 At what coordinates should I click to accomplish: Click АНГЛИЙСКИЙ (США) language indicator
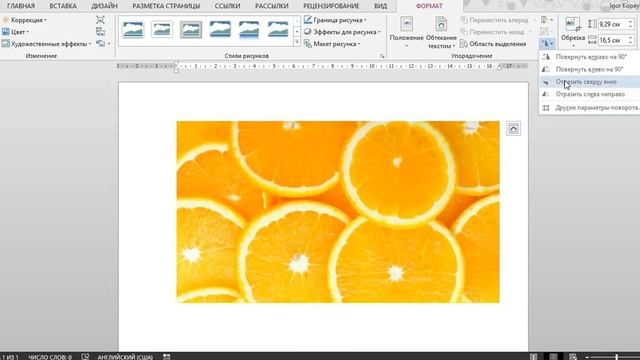[x=125, y=357]
